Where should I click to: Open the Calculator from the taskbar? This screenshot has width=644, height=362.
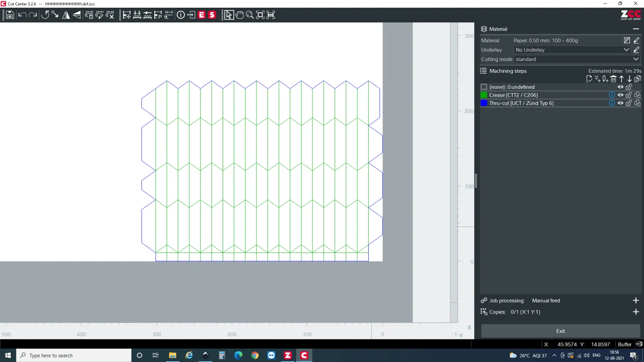[222, 356]
